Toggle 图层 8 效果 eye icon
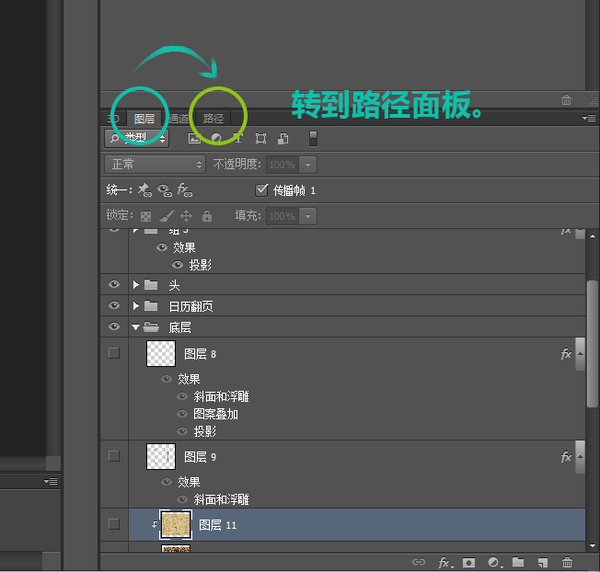This screenshot has width=600, height=572. pyautogui.click(x=166, y=379)
